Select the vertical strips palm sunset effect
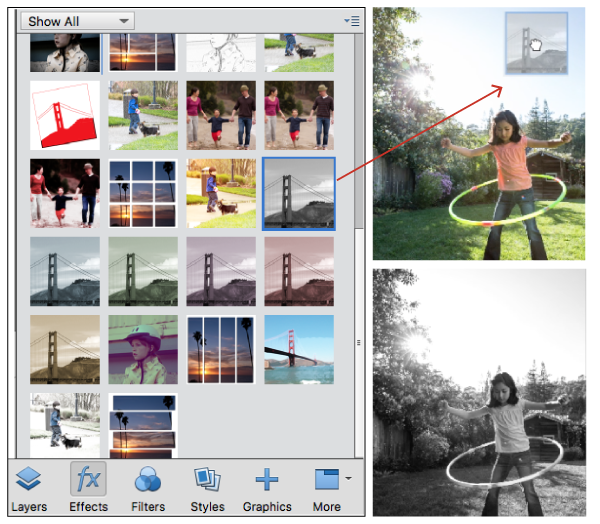The width and height of the screenshot is (600, 524). tap(221, 349)
